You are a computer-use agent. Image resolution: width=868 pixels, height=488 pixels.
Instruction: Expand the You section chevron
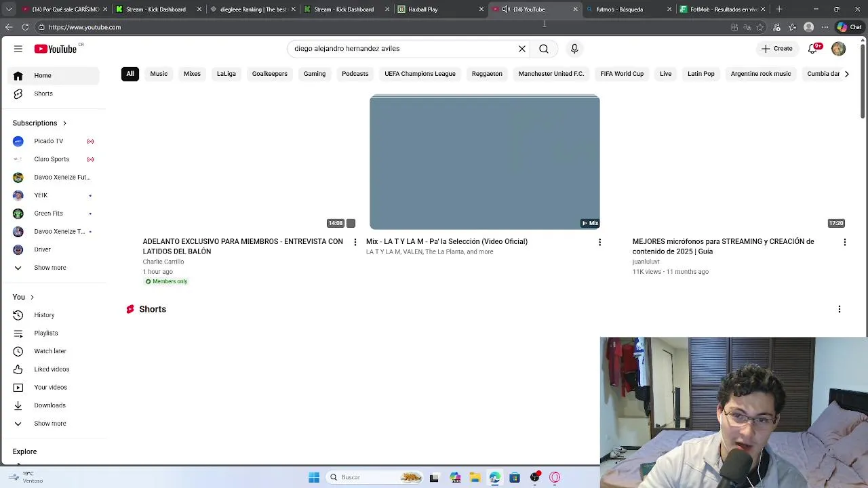tap(32, 298)
